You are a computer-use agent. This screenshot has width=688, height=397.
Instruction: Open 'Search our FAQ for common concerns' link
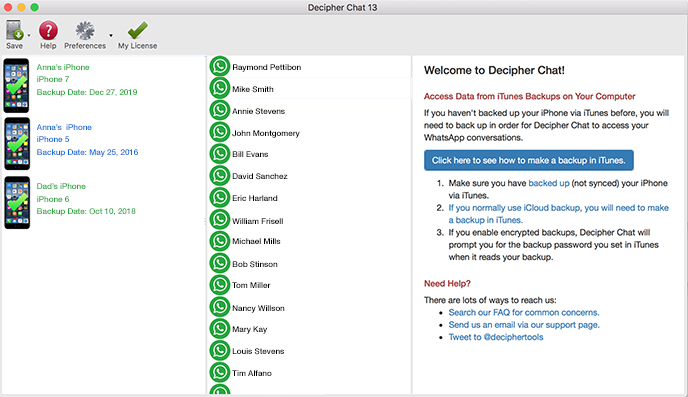coord(523,312)
